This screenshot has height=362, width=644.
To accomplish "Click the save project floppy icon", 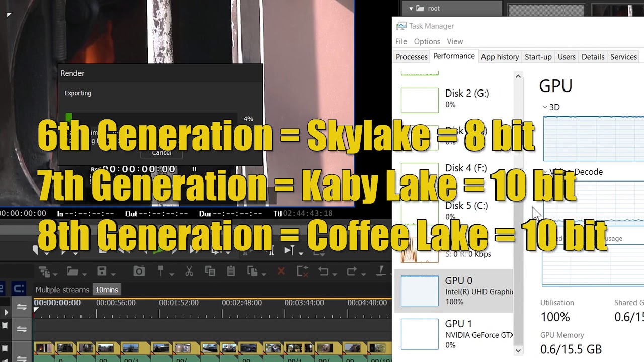I will (x=102, y=271).
